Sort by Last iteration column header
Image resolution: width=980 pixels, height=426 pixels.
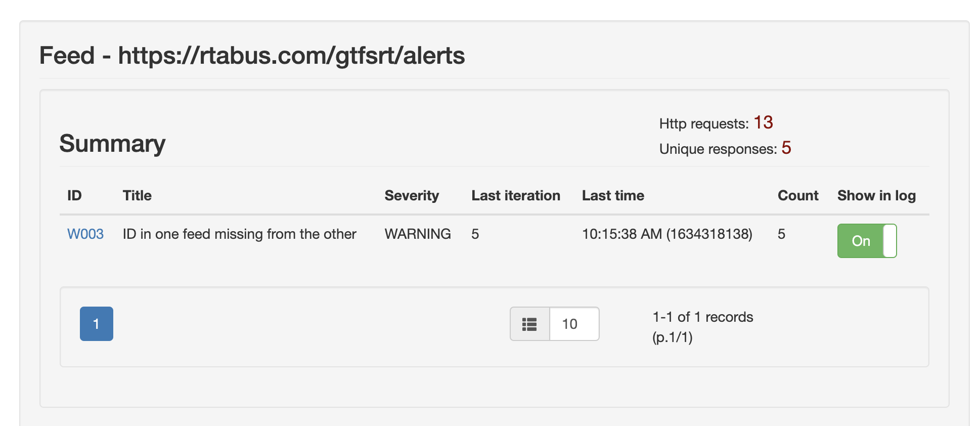(515, 195)
